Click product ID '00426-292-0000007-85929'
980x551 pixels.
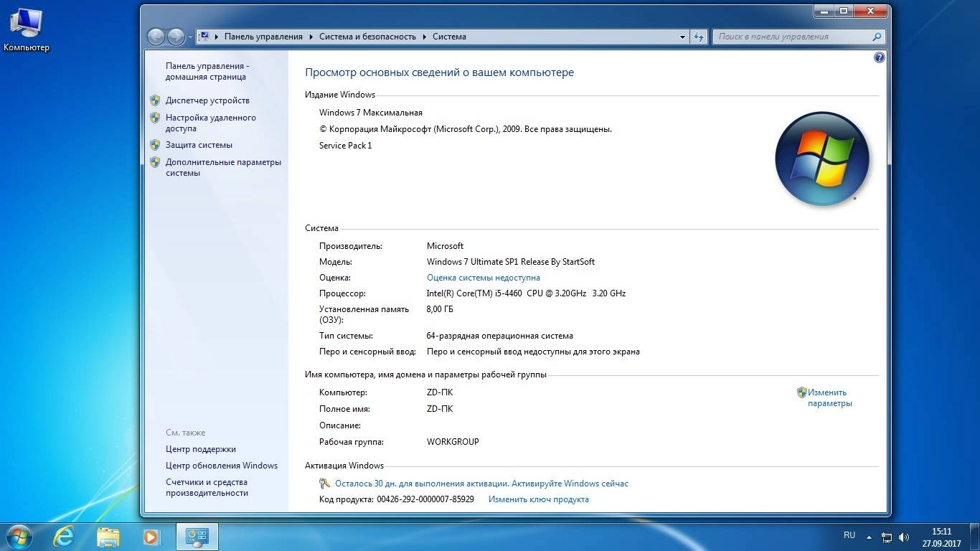[425, 499]
